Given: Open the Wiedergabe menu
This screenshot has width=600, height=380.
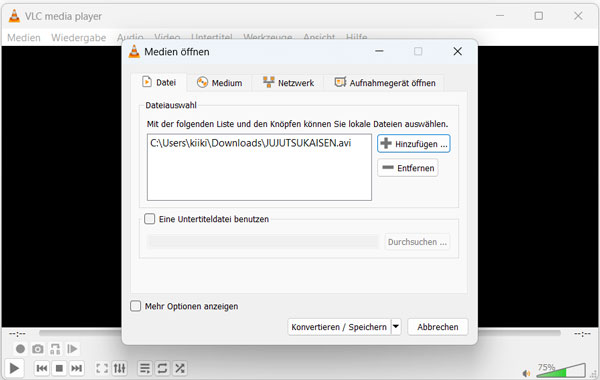Looking at the screenshot, I should 78,38.
